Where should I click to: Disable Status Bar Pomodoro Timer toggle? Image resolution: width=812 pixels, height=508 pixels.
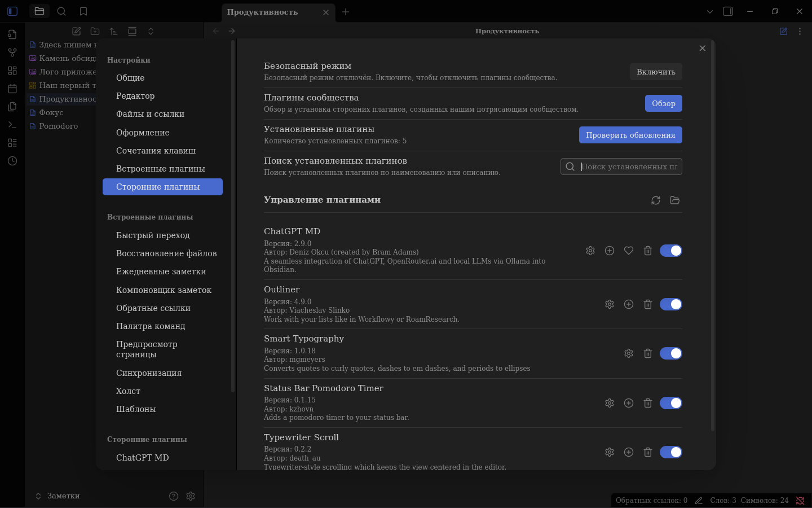(x=671, y=403)
